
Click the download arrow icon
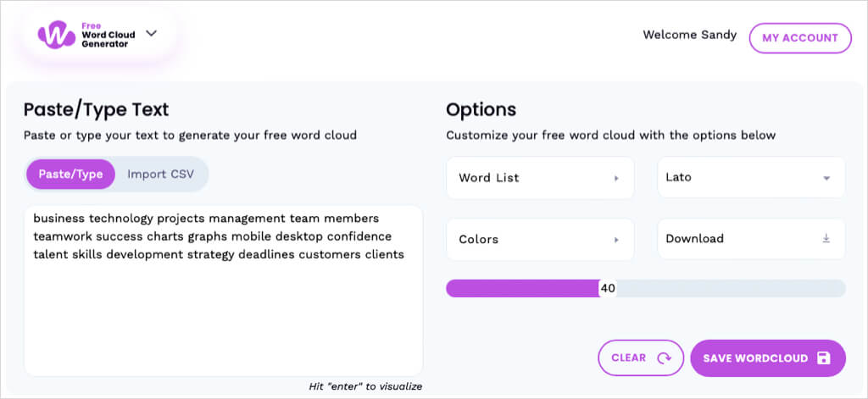point(826,239)
